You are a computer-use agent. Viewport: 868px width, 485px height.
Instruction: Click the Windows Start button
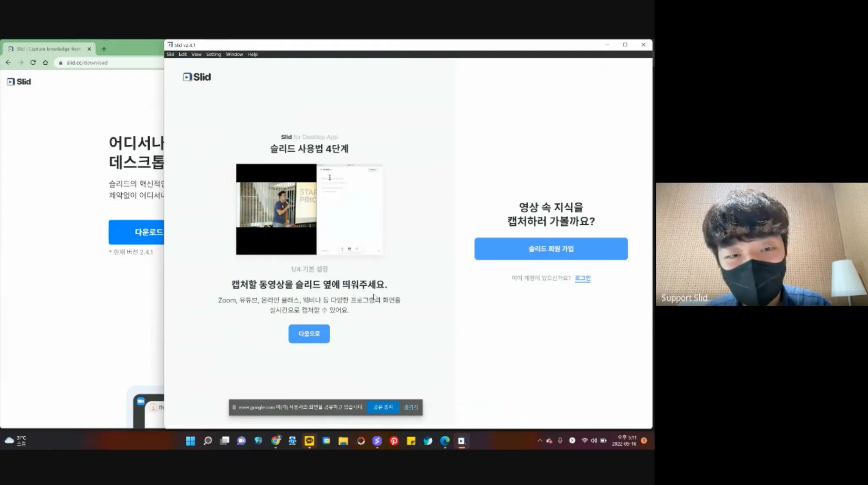[x=190, y=441]
